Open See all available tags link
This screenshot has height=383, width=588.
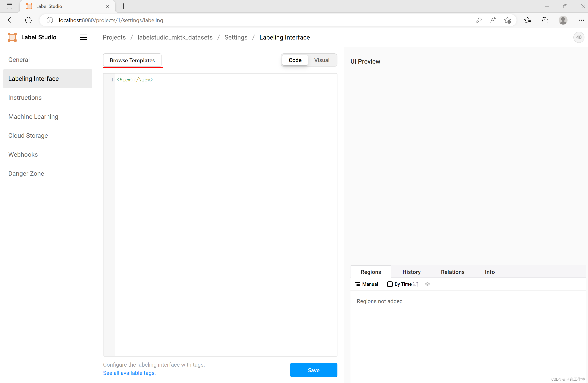[x=129, y=373]
